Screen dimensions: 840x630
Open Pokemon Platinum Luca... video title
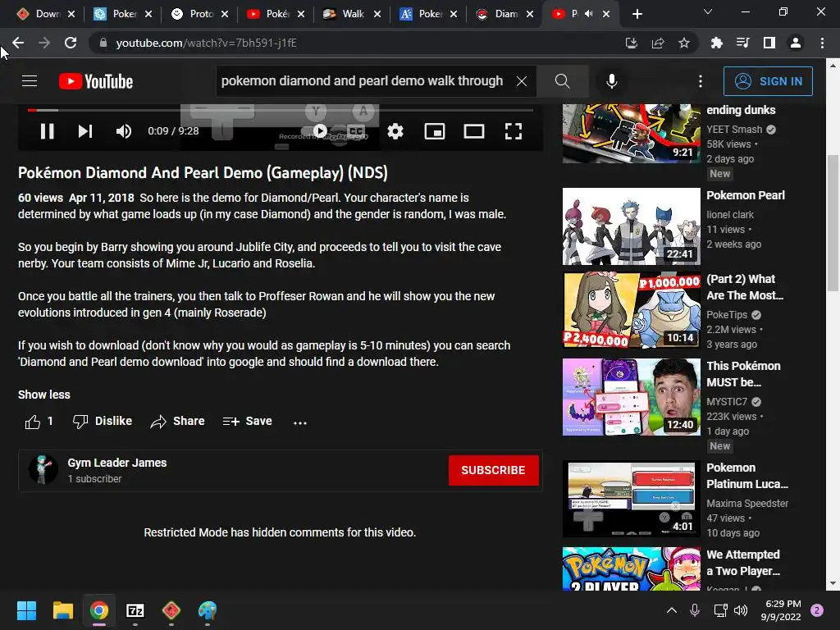(746, 476)
